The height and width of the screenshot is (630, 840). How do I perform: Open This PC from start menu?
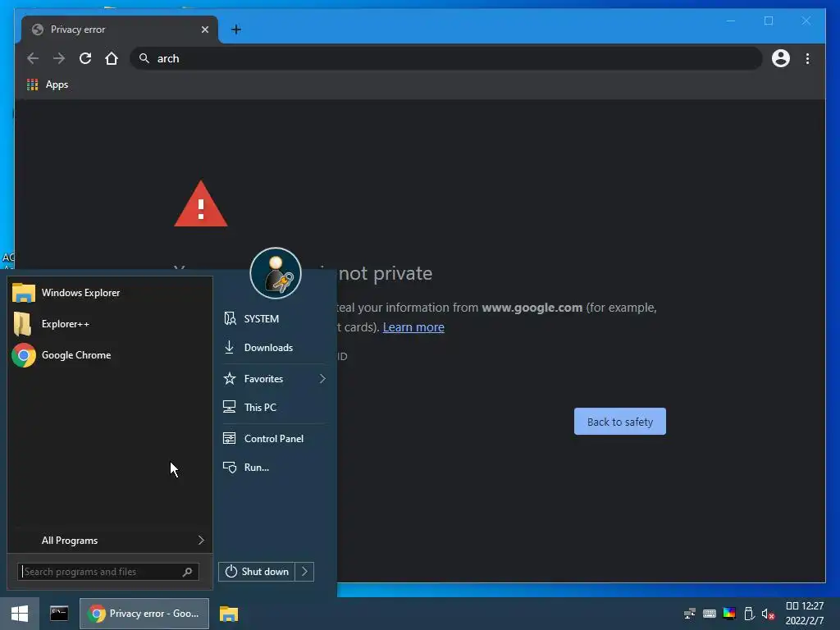point(274,408)
